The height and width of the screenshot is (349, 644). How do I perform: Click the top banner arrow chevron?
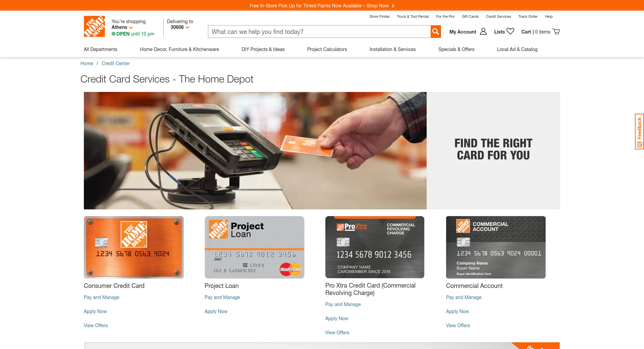pyautogui.click(x=393, y=6)
